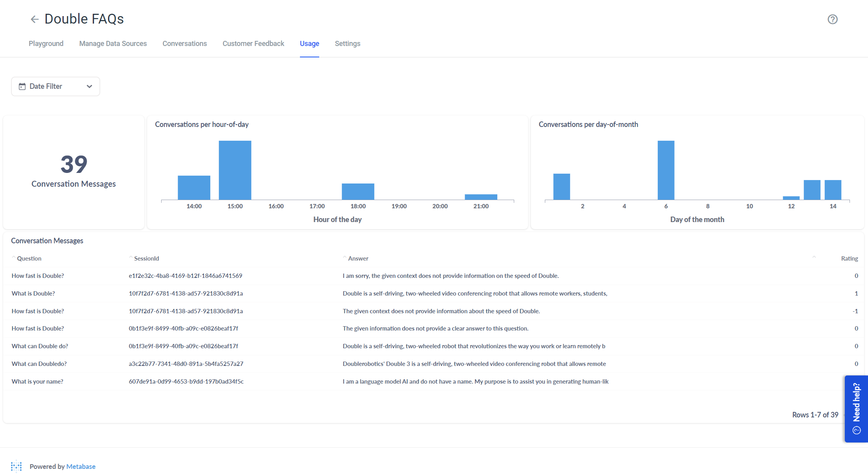The image size is (868, 474).
Task: Click answer starting 'I am a language model AI'
Action: coord(476,382)
